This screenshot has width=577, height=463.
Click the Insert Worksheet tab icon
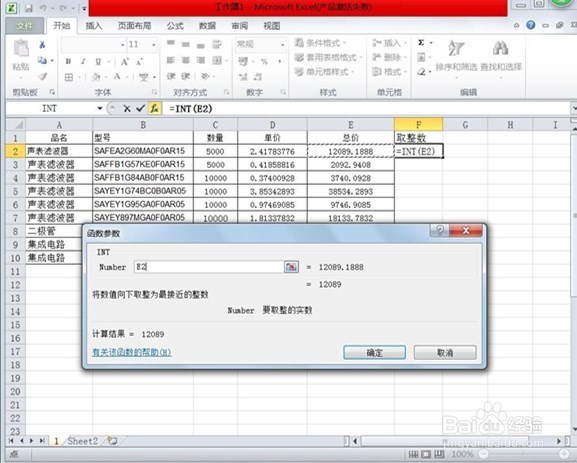coord(113,441)
